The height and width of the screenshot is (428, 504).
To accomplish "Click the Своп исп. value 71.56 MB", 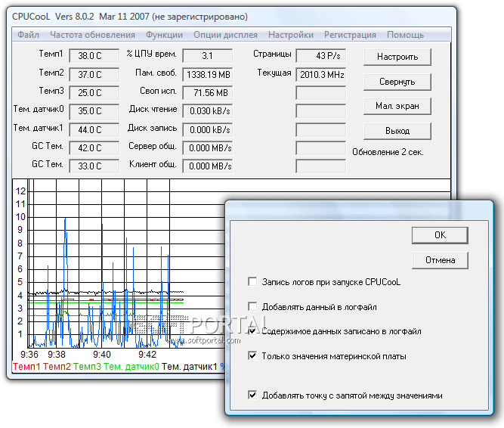I will pos(207,92).
